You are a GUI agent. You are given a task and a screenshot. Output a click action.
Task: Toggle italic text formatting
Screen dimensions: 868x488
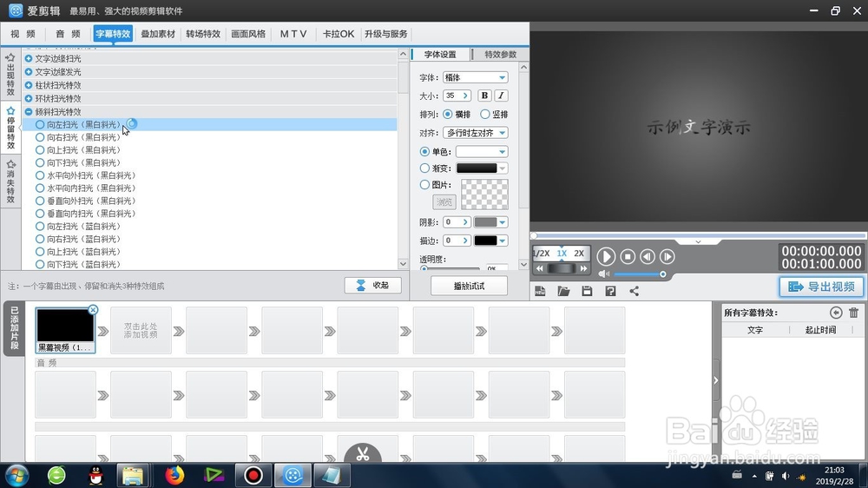coord(501,96)
